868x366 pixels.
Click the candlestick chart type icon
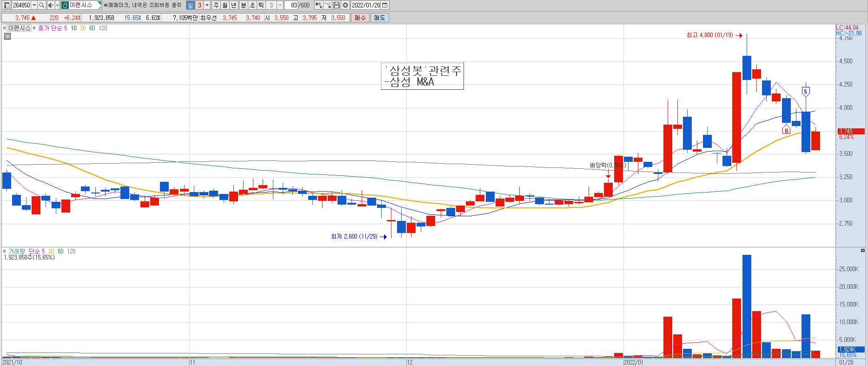click(318, 5)
